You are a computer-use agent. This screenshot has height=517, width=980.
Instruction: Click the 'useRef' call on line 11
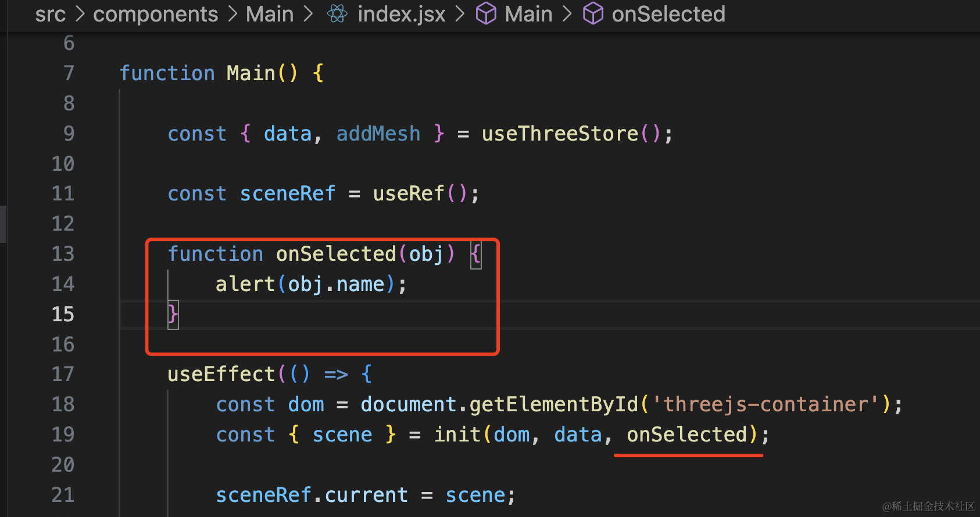[409, 193]
